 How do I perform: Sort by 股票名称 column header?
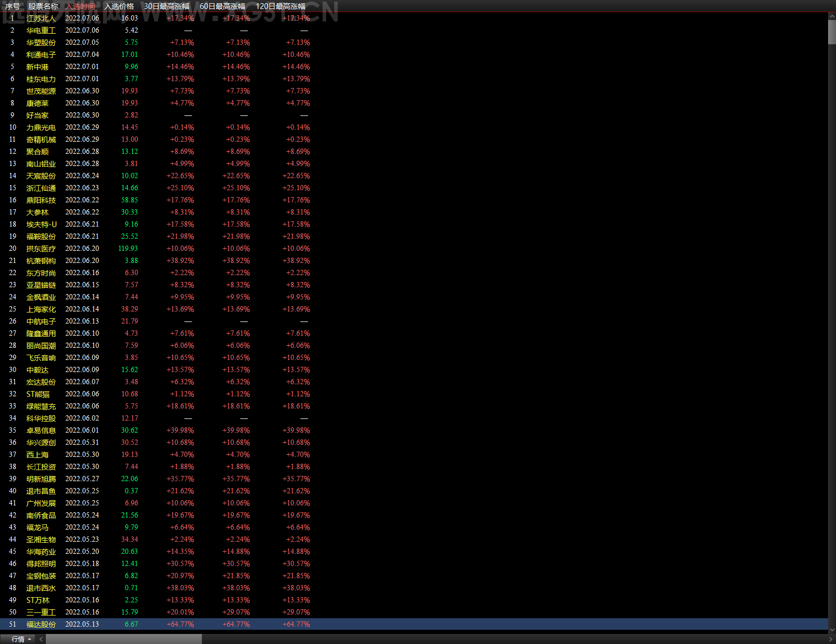[43, 6]
